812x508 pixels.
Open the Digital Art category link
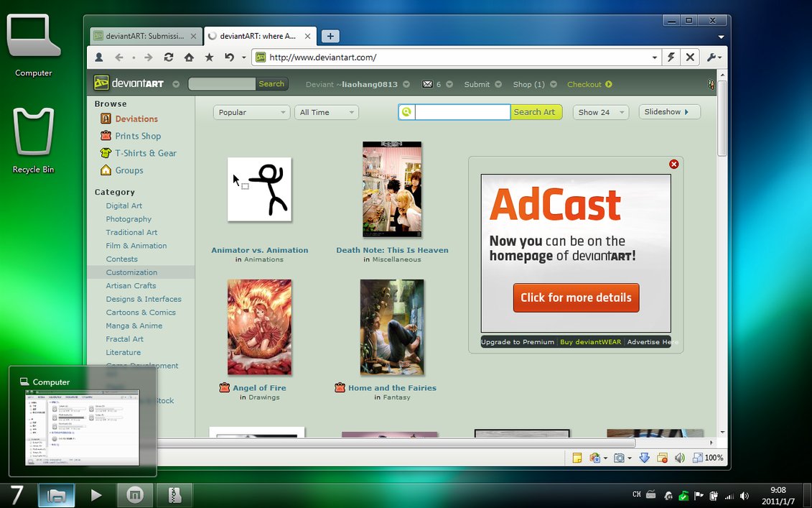click(x=124, y=205)
